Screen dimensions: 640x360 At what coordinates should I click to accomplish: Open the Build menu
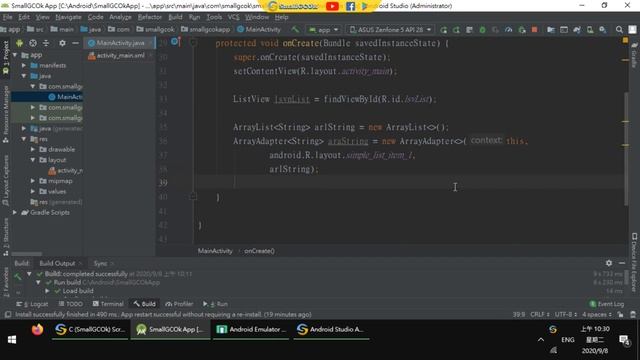175,17
